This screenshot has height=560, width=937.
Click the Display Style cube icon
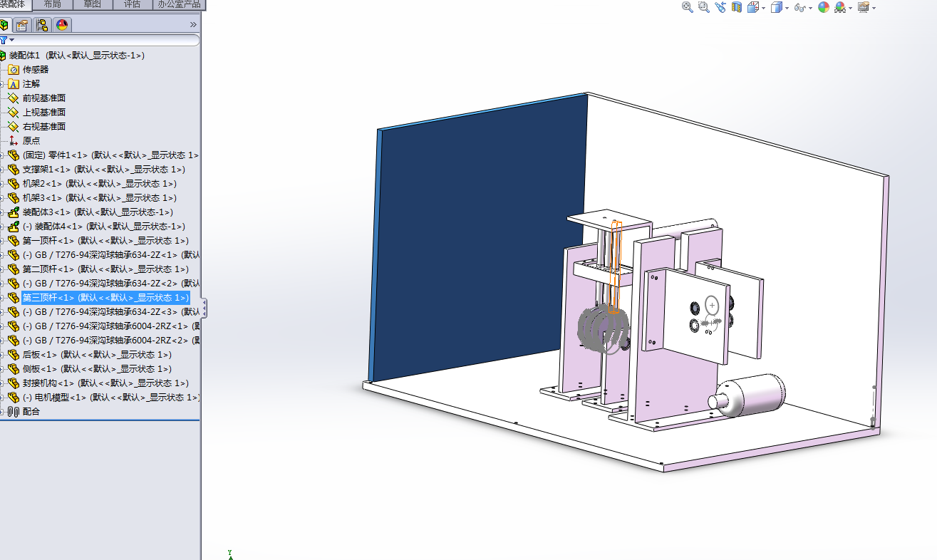click(777, 7)
